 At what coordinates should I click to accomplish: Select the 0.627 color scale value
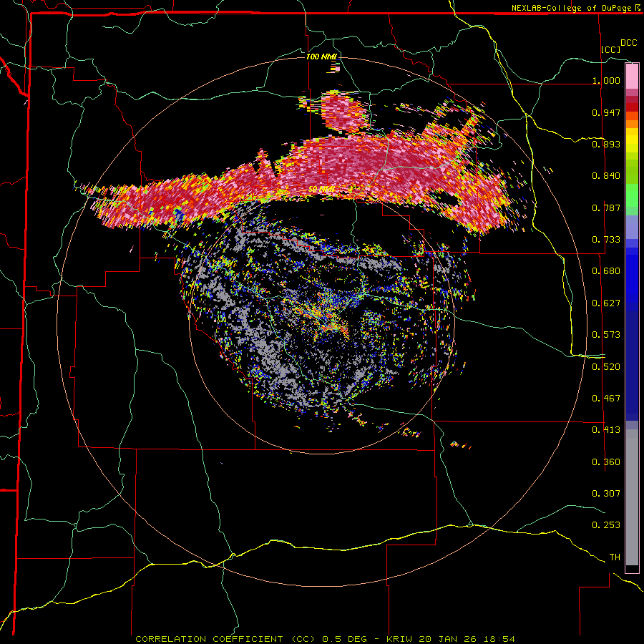pos(606,303)
